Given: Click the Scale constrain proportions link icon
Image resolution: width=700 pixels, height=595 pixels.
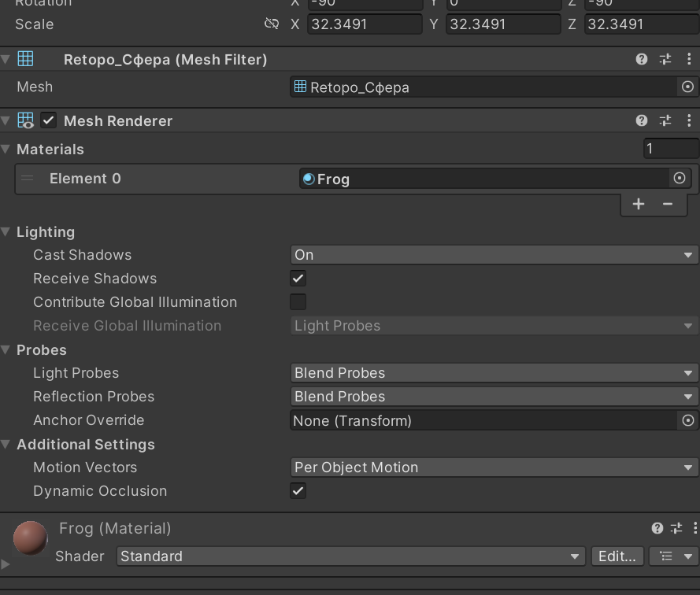Looking at the screenshot, I should (272, 24).
